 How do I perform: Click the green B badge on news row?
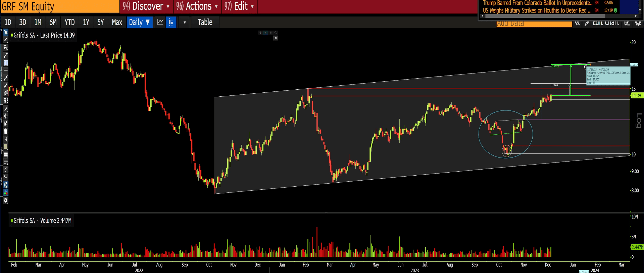point(615,10)
